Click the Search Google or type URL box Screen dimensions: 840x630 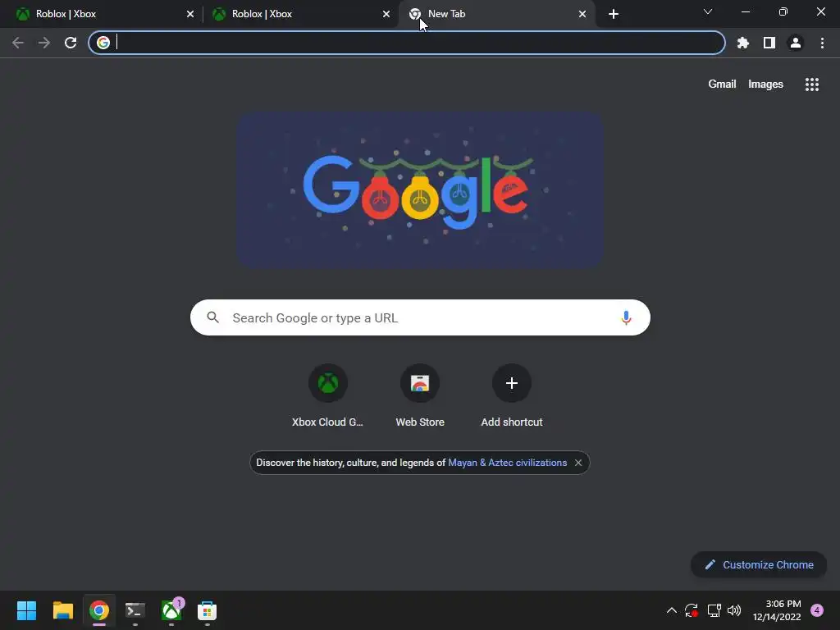pyautogui.click(x=420, y=317)
